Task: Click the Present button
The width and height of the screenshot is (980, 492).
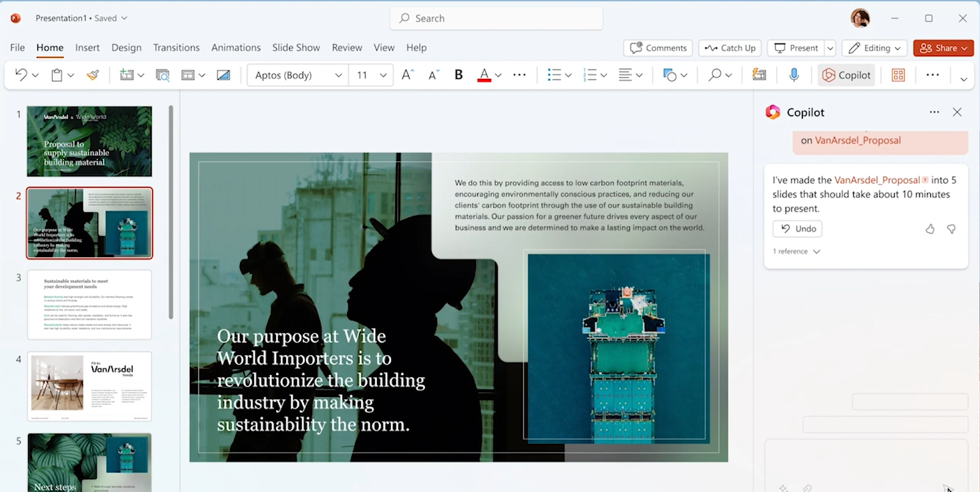Action: point(795,48)
